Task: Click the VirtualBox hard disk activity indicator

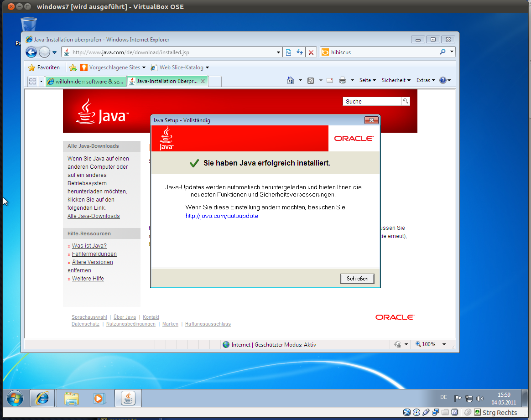Action: click(407, 412)
